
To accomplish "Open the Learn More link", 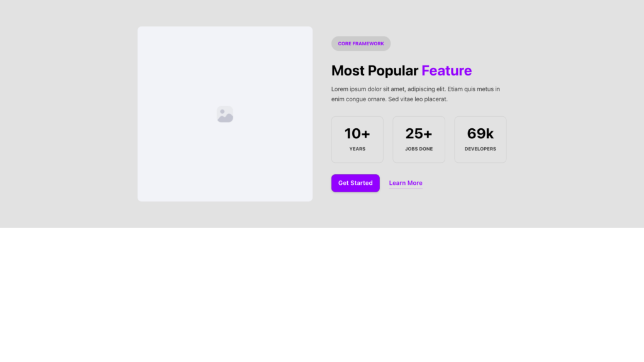I will pos(406,183).
